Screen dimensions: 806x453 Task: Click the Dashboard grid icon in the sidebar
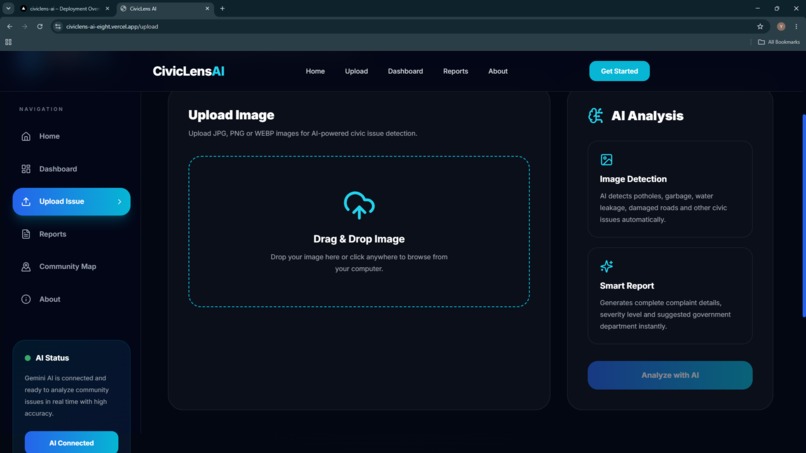point(26,169)
